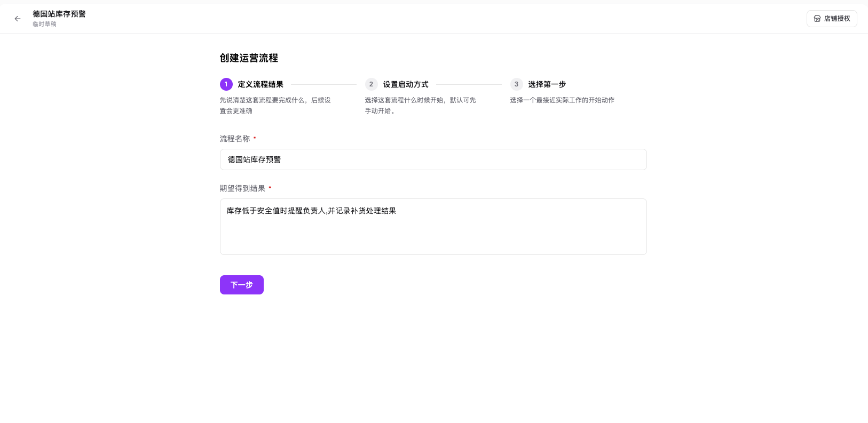Open the 店铺授权 button

832,19
